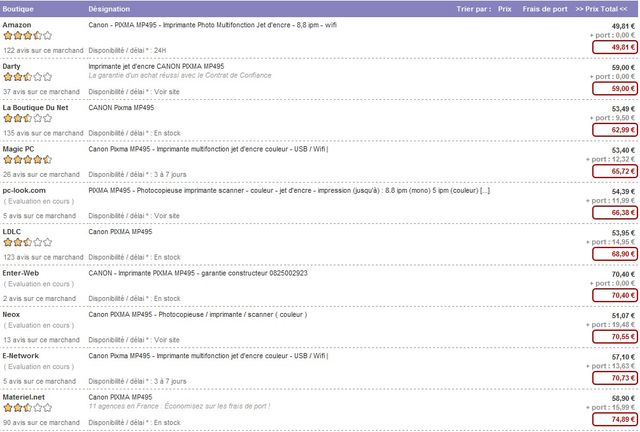The height and width of the screenshot is (432, 640).
Task: Select Amazon base price 49,81 €
Action: (623, 26)
